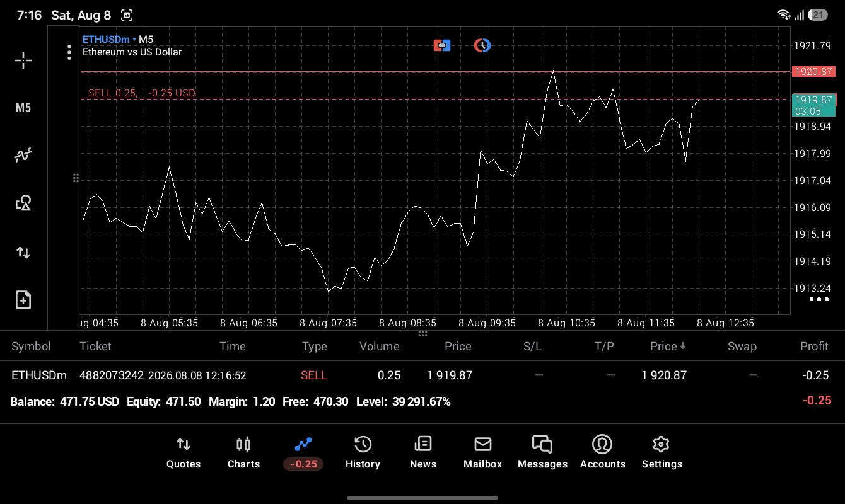Viewport: 845px width, 504px height.
Task: Create new order with document-plus icon
Action: pyautogui.click(x=23, y=300)
